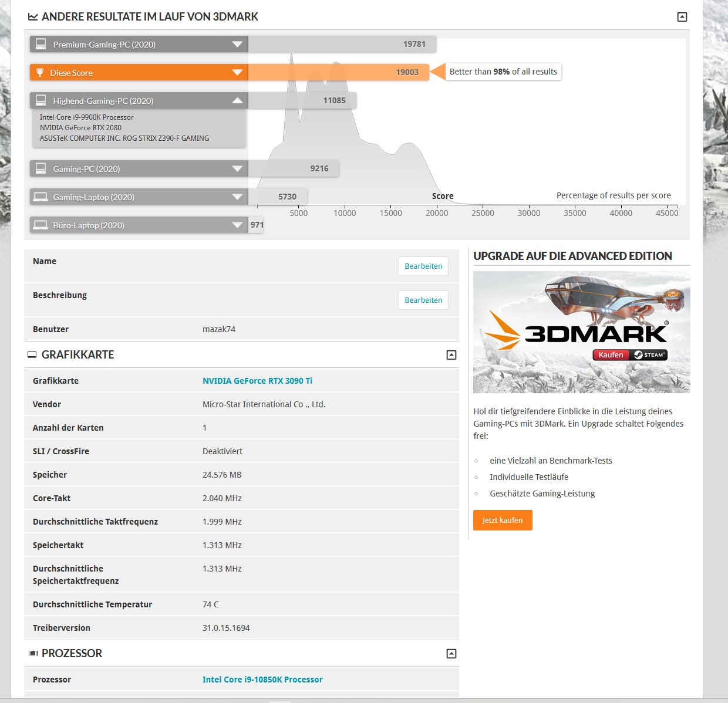Click the Upgrade auf die Advanced Edition heading
The width and height of the screenshot is (728, 703).
pyautogui.click(x=572, y=256)
